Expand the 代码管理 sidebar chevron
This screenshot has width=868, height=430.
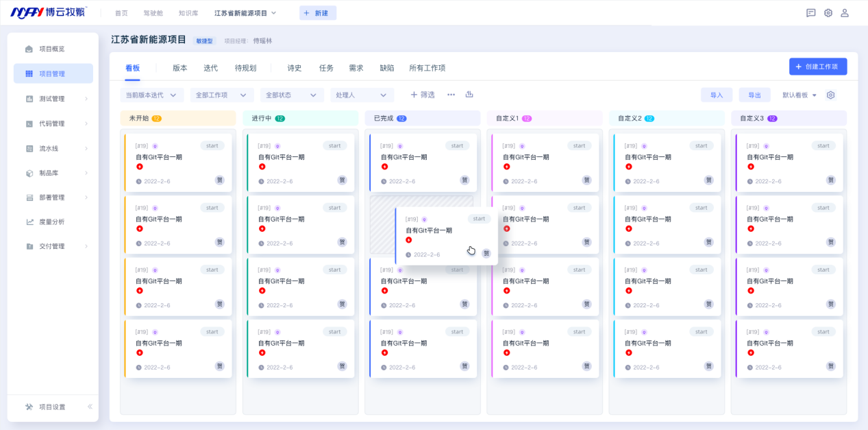click(x=86, y=123)
